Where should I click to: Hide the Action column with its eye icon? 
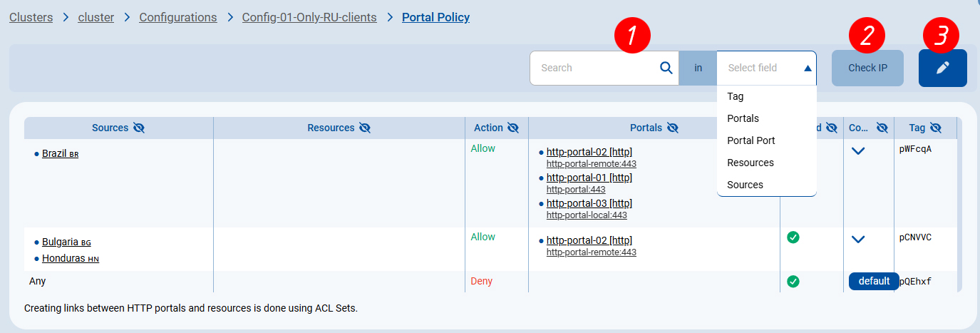click(x=512, y=128)
